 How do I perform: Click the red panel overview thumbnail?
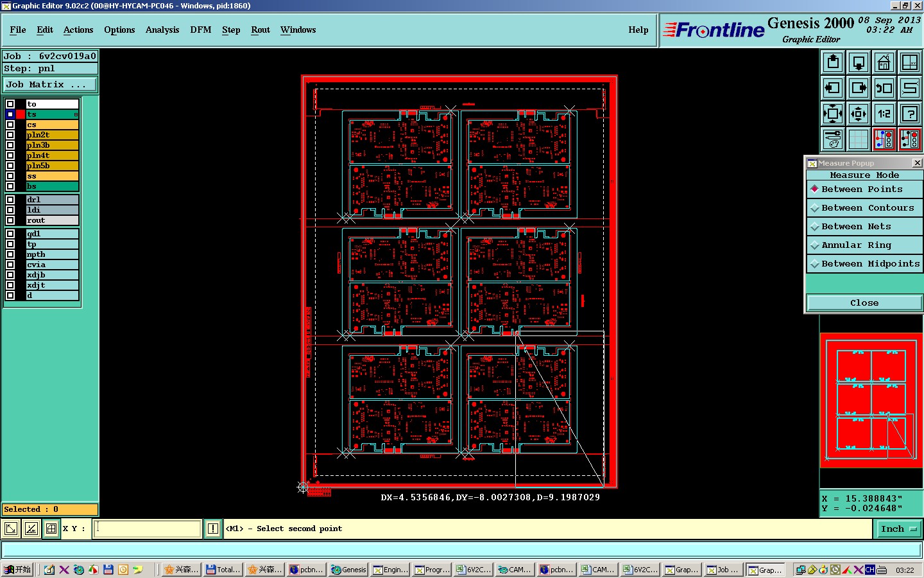coord(871,399)
